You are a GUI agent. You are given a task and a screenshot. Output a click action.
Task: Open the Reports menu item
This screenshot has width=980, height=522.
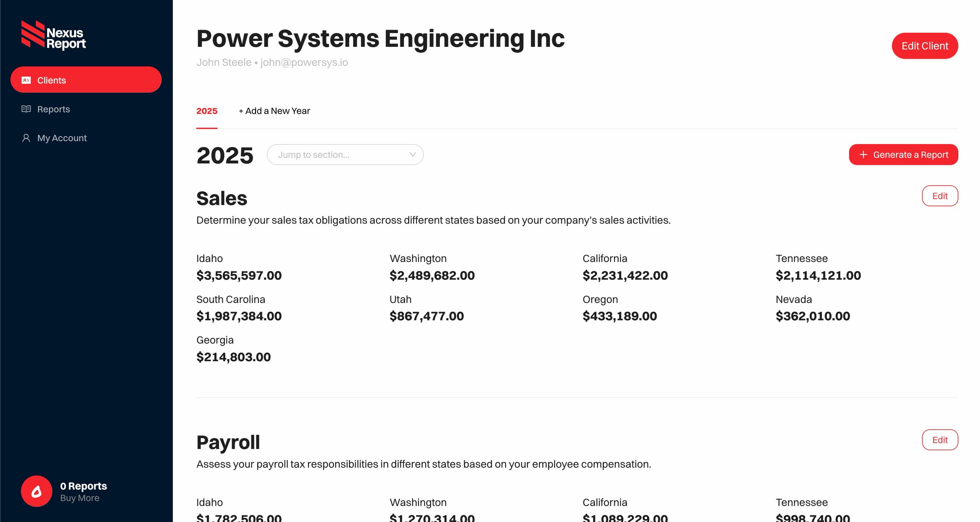pos(53,109)
